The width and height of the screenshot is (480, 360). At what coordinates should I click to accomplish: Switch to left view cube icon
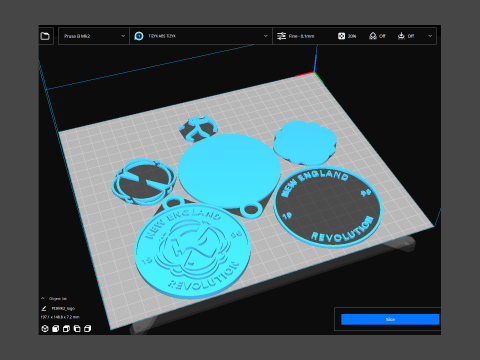pyautogui.click(x=77, y=329)
